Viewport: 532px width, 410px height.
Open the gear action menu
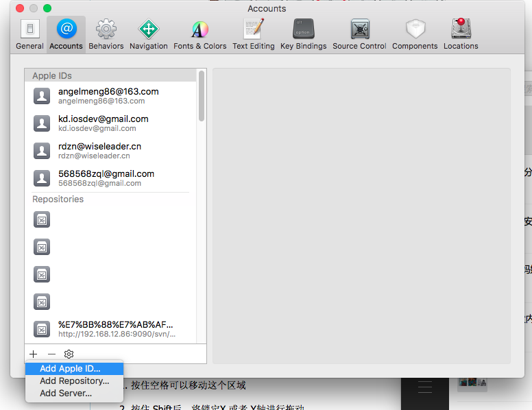point(69,354)
